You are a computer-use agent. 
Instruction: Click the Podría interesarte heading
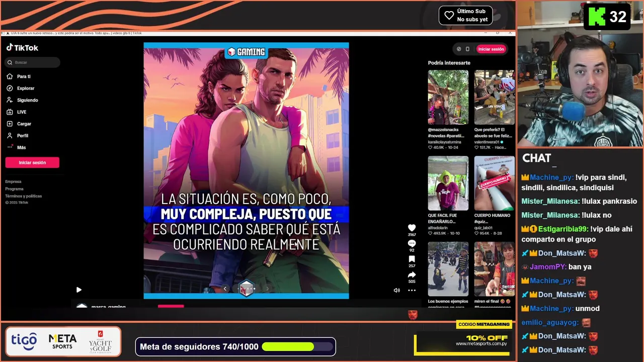tap(449, 63)
